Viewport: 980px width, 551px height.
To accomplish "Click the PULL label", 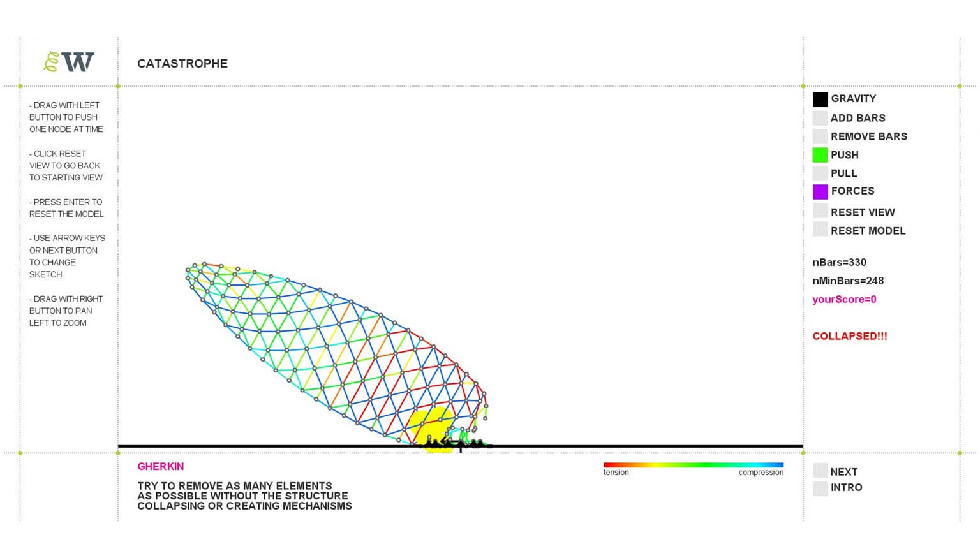I will click(843, 173).
